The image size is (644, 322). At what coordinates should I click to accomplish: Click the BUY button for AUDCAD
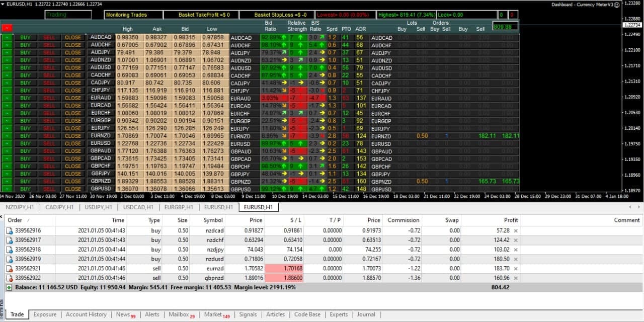pyautogui.click(x=25, y=37)
